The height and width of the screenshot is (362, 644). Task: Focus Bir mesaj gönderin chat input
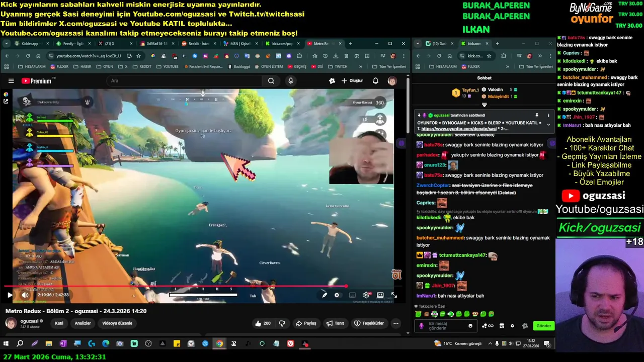coord(447,326)
